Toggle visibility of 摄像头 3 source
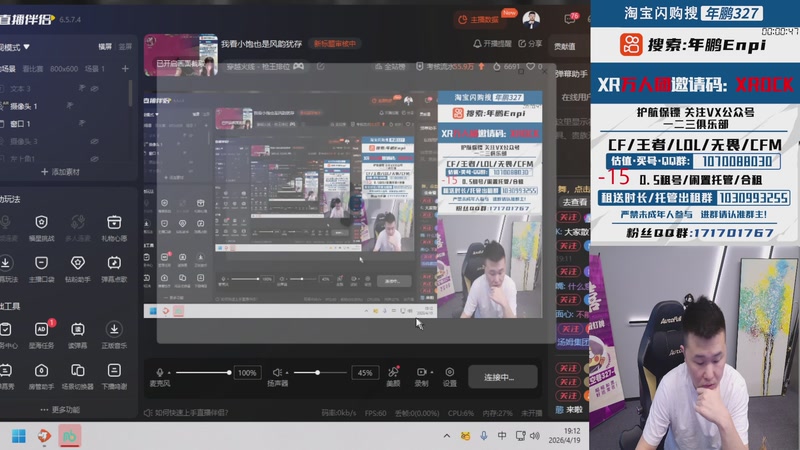The image size is (800, 450). 94,141
